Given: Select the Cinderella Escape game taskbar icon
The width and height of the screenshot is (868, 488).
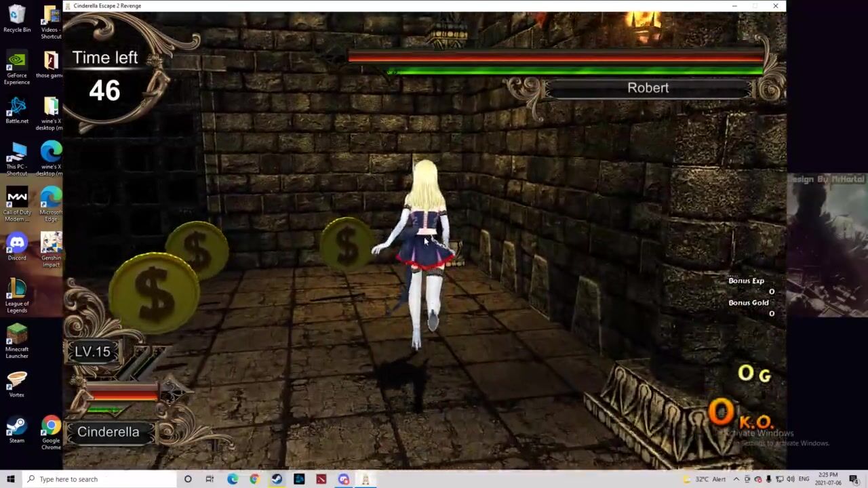Looking at the screenshot, I should coord(366,479).
